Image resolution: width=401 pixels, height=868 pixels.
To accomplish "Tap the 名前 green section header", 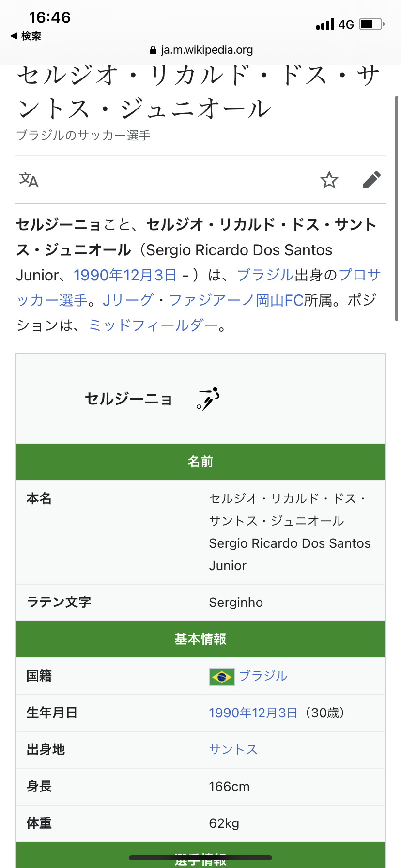I will pos(200,462).
